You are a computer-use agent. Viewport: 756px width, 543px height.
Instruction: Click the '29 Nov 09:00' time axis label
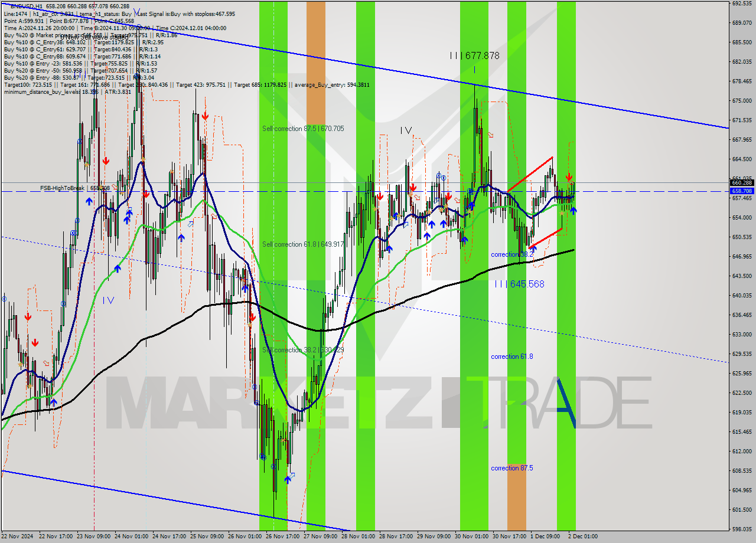(434, 537)
